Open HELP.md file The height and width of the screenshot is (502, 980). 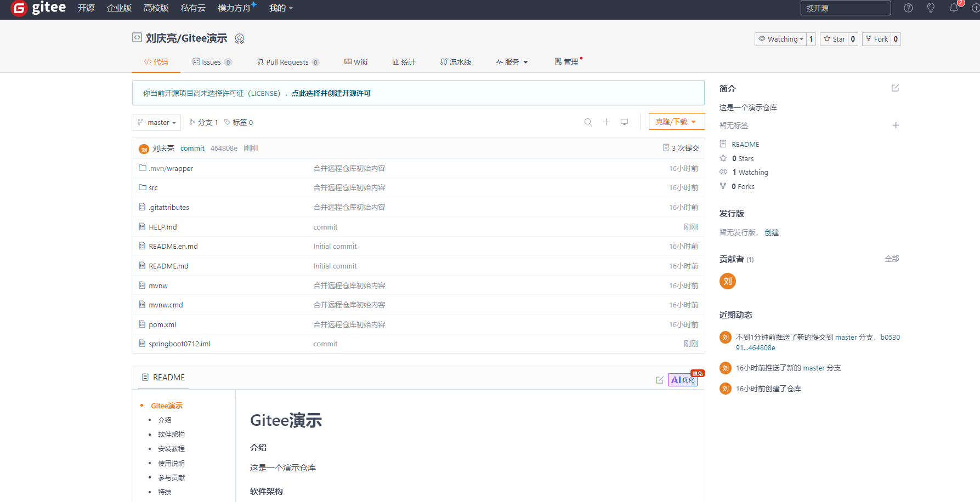[x=162, y=227]
